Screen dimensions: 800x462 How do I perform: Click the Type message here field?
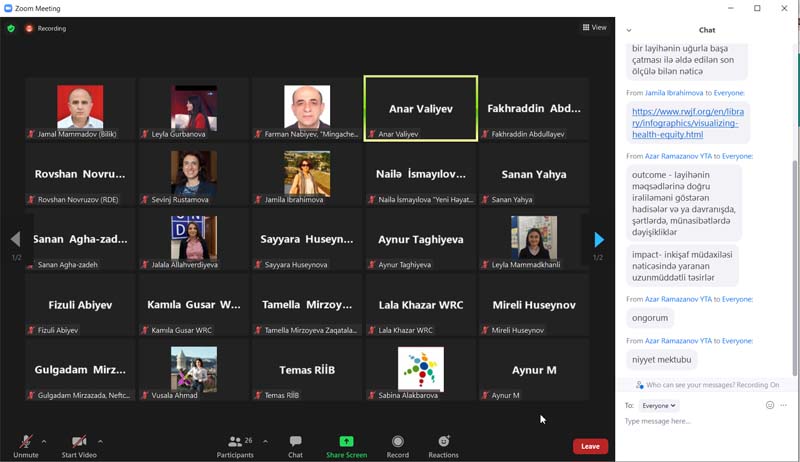[700, 421]
